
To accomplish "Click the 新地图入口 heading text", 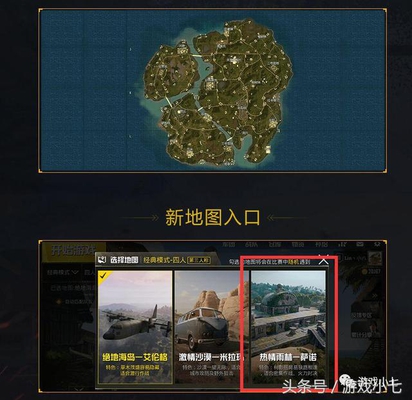I will click(x=212, y=218).
